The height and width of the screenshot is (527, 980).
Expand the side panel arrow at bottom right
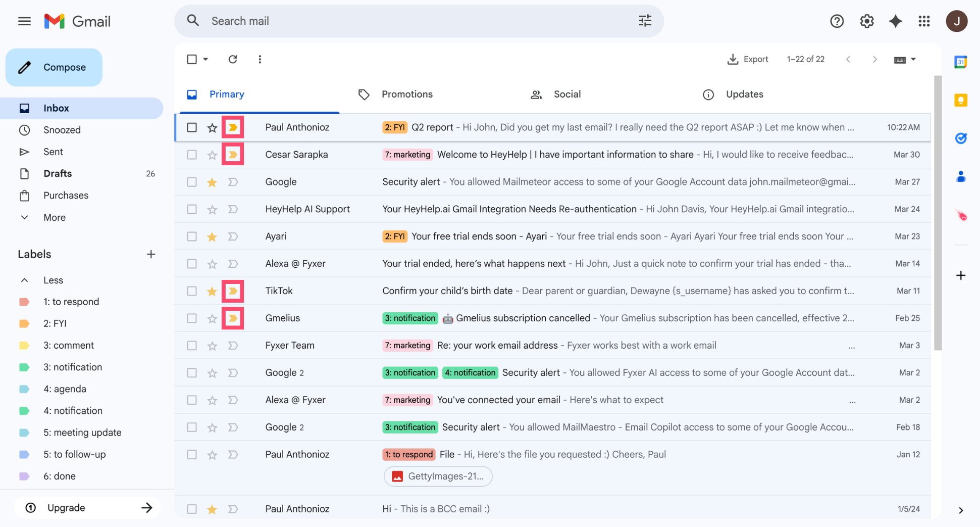(960, 510)
